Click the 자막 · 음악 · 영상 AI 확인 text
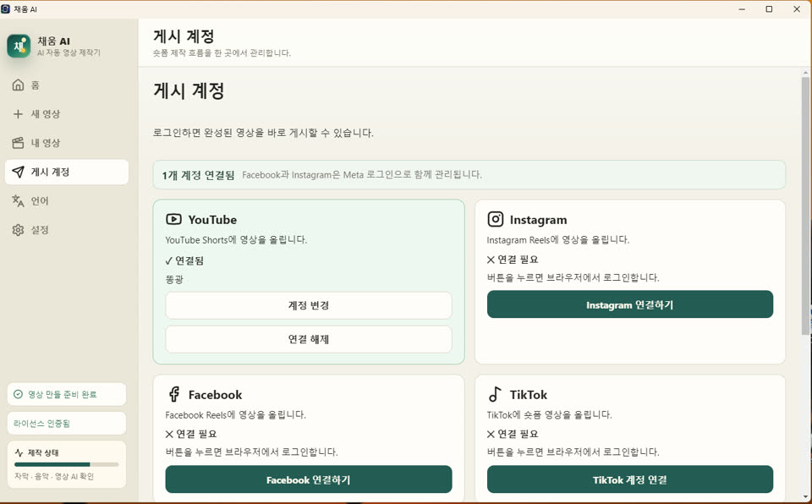This screenshot has height=504, width=812. point(54,477)
